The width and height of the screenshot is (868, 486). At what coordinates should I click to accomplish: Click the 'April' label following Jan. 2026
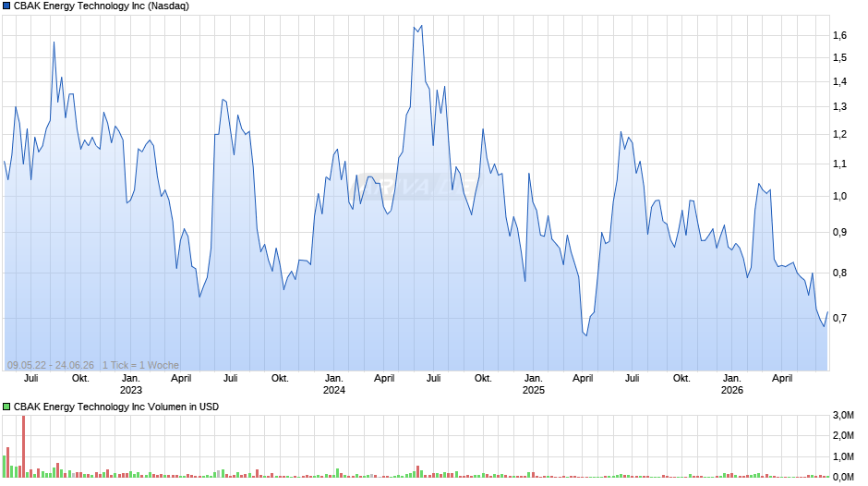782,378
